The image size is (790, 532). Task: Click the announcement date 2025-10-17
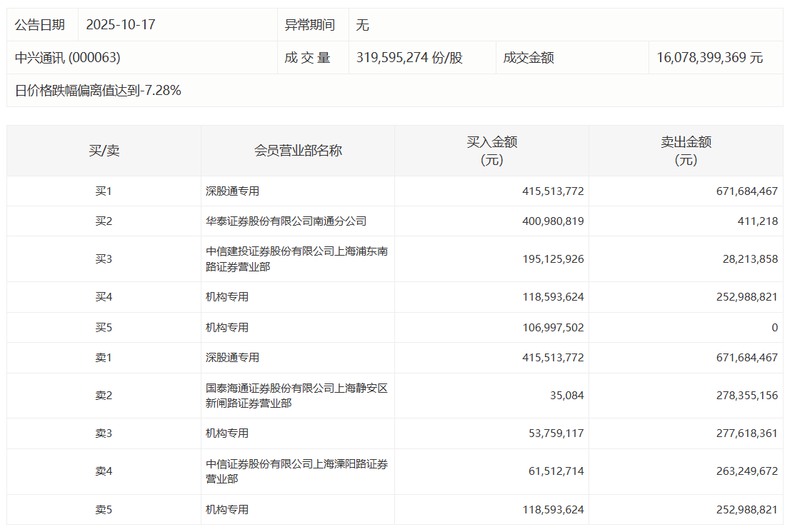(121, 25)
